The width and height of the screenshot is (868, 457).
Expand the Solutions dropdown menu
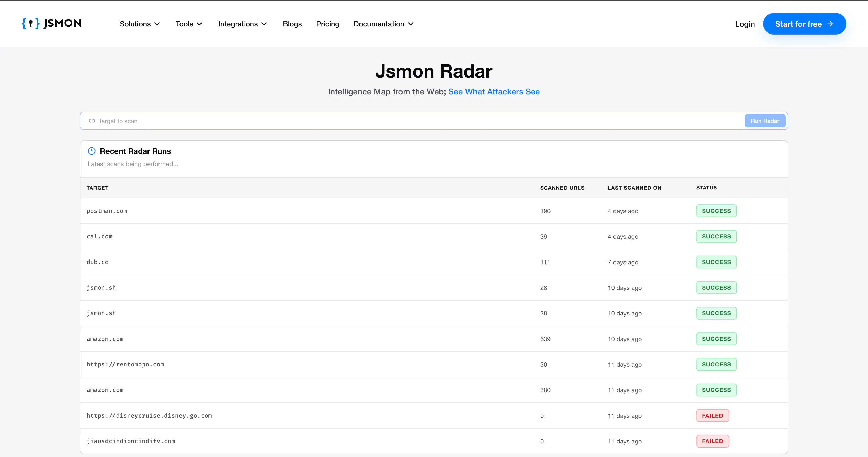pos(140,24)
